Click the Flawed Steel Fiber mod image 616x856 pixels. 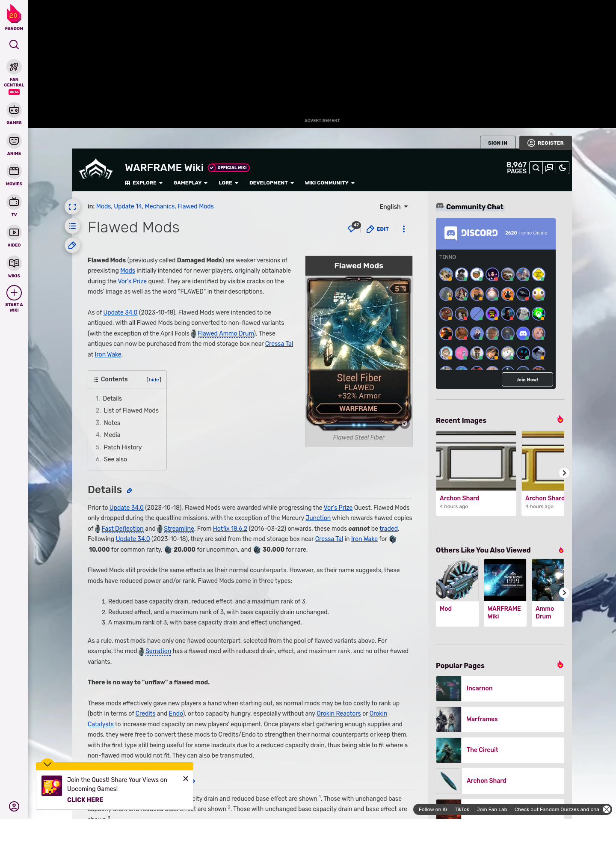(359, 354)
